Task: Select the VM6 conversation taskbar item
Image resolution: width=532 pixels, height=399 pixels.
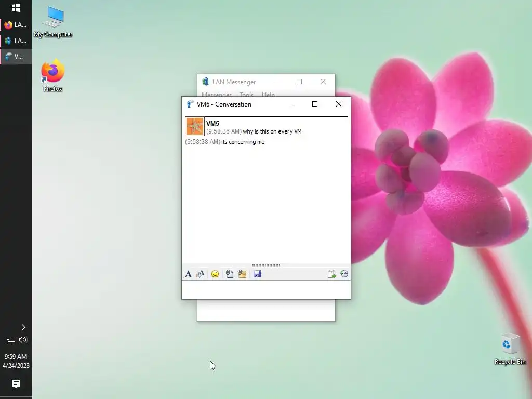Action: (16, 56)
